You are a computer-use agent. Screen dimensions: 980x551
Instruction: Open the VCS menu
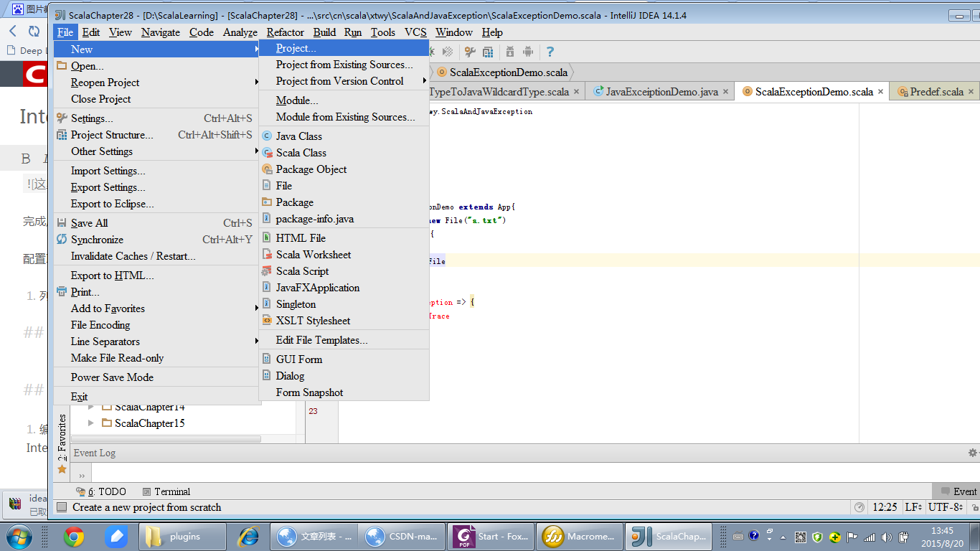pyautogui.click(x=415, y=32)
